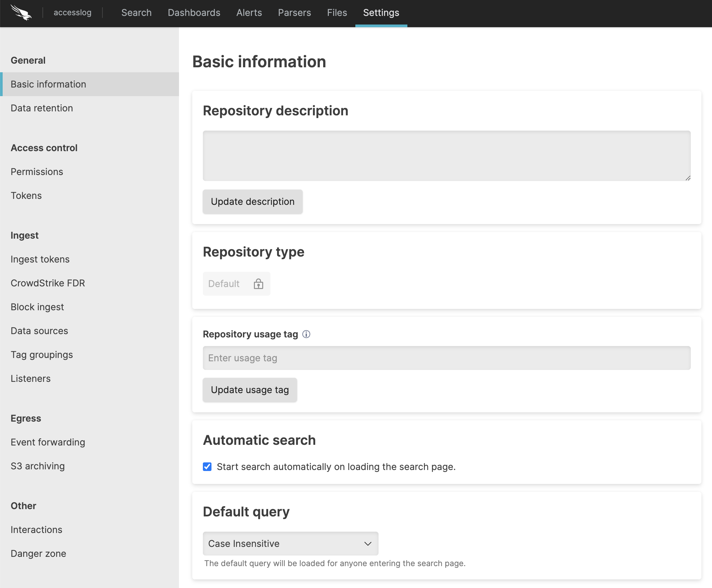Open CrowdStrike FDR settings
712x588 pixels.
pyautogui.click(x=89, y=283)
